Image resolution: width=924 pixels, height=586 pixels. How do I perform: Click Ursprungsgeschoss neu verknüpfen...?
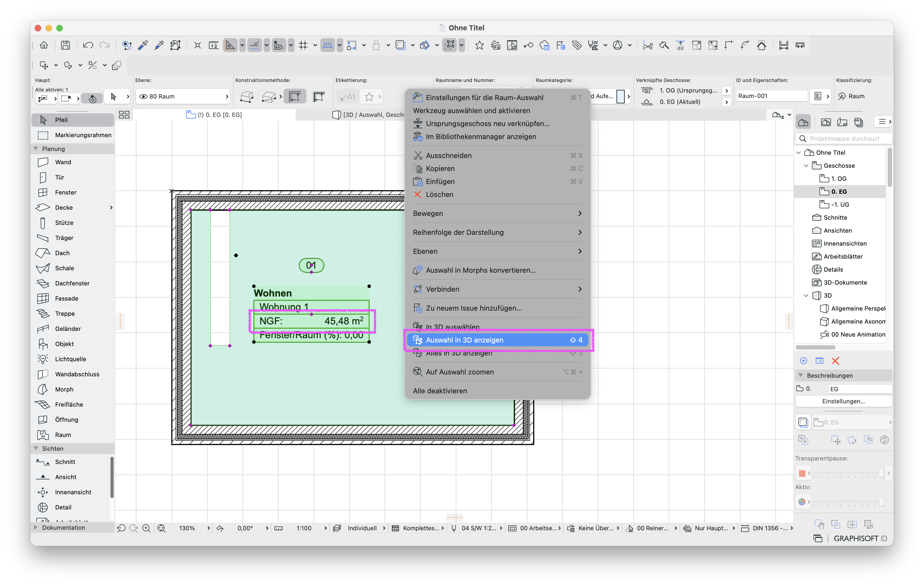point(498,124)
